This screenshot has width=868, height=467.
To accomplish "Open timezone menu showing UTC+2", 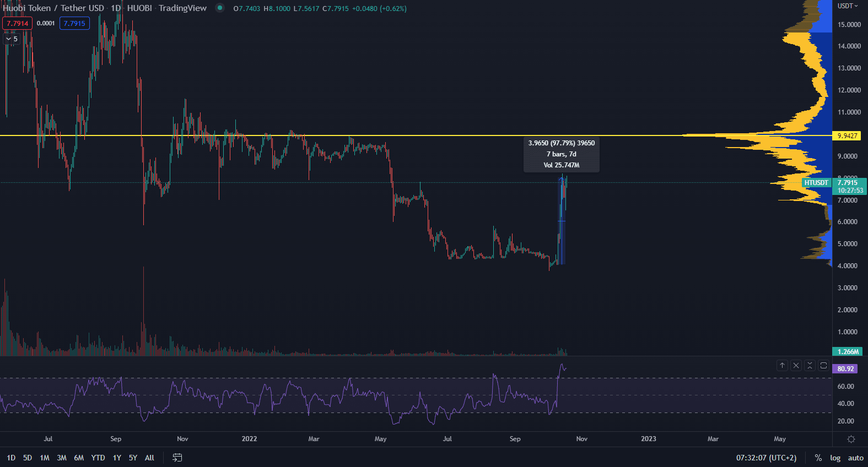I will point(766,458).
